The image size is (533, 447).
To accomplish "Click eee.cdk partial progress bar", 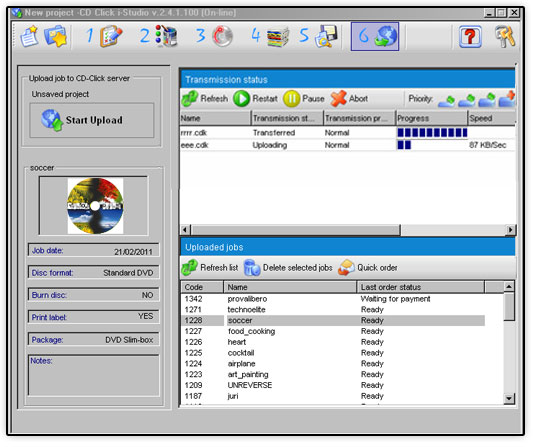I will [405, 145].
